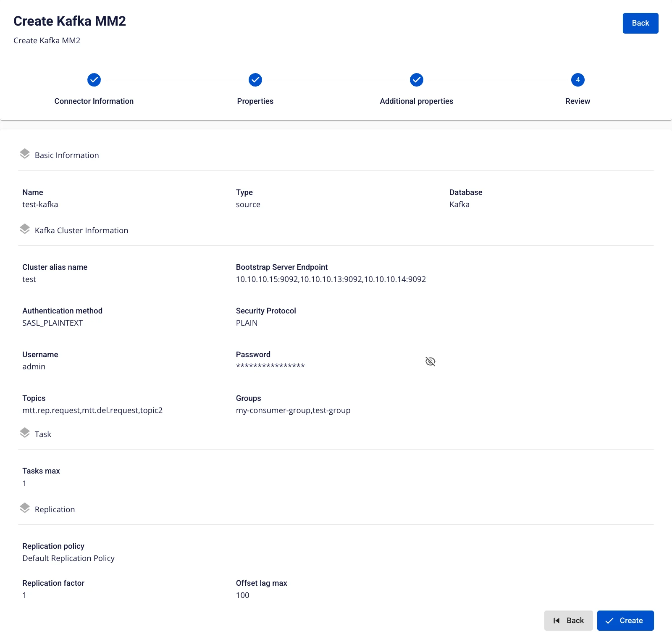Toggle password visibility eye icon
This screenshot has height=637, width=672.
[430, 361]
